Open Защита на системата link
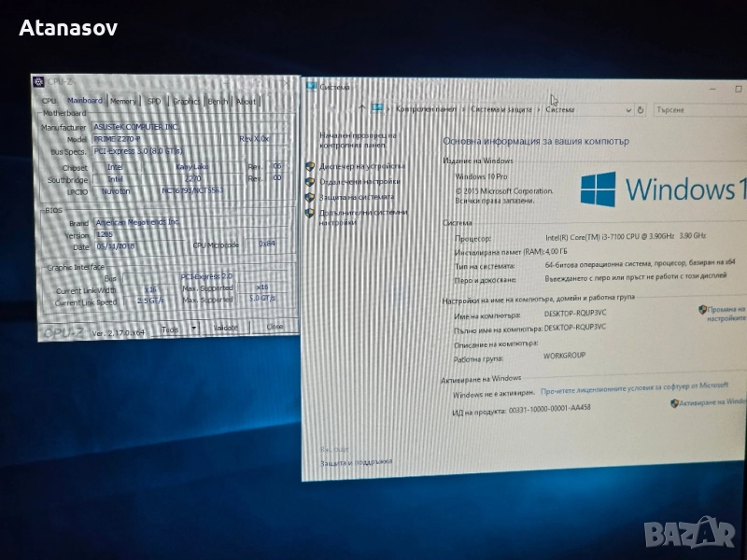This screenshot has width=747, height=560. point(357,196)
